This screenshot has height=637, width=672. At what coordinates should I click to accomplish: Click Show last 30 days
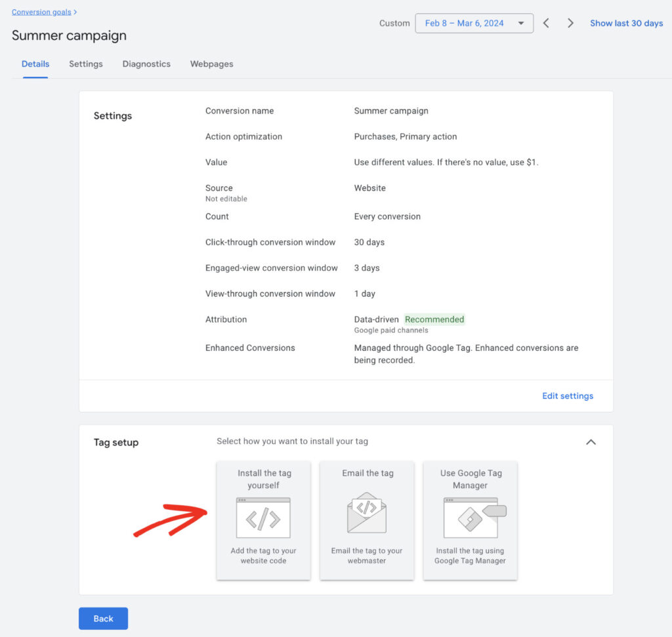click(x=626, y=22)
